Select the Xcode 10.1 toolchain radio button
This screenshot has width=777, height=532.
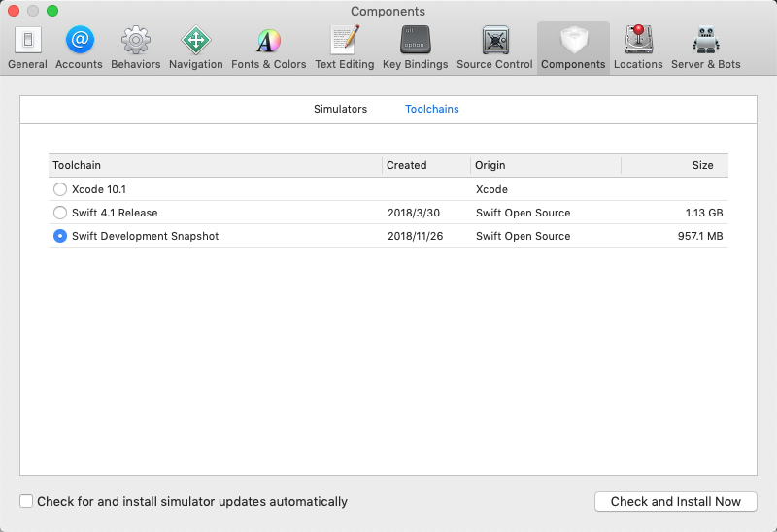pos(60,189)
